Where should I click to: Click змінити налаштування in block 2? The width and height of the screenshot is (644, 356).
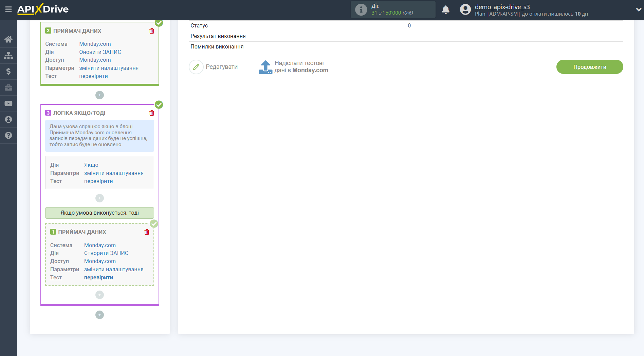[109, 68]
